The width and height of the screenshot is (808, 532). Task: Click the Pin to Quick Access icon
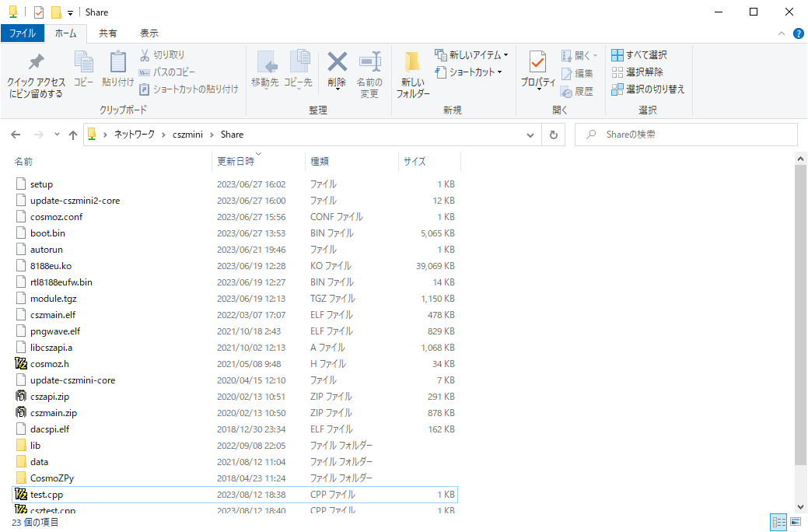point(36,63)
